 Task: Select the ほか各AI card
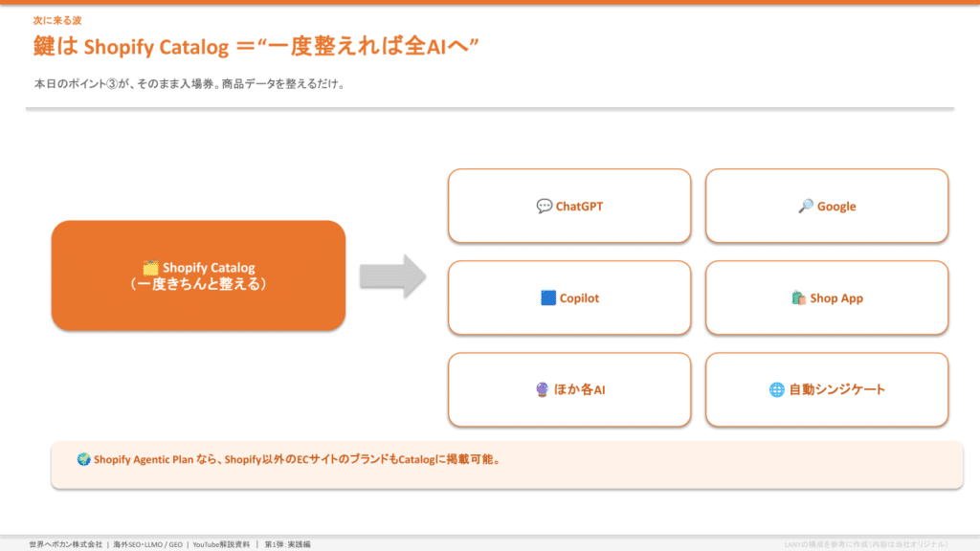coord(569,389)
